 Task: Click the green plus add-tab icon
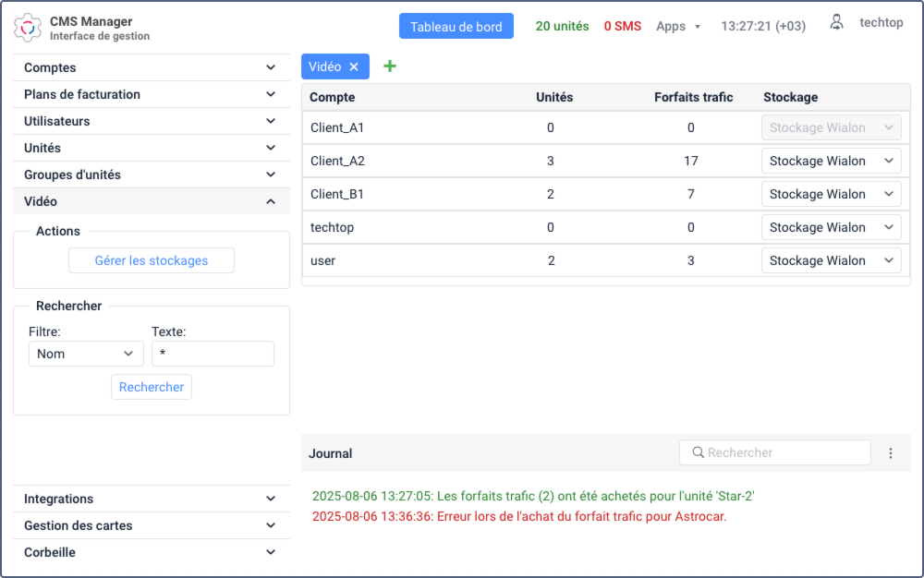(390, 66)
